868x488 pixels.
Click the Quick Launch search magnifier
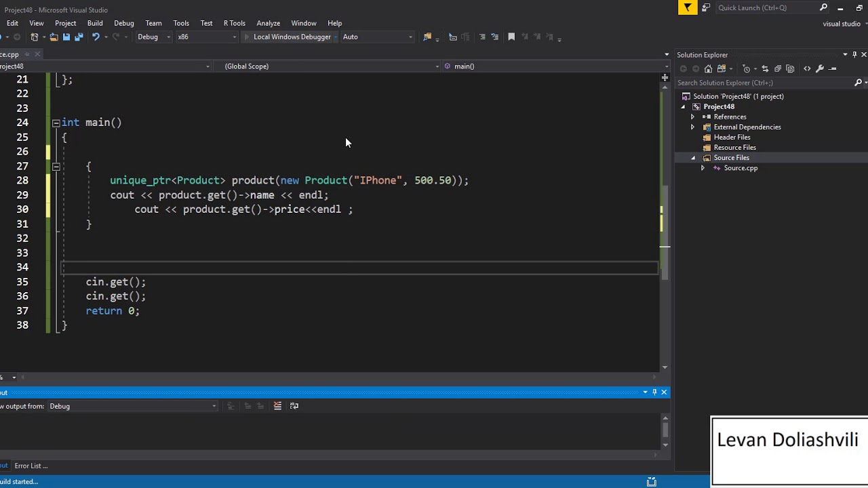(823, 7)
